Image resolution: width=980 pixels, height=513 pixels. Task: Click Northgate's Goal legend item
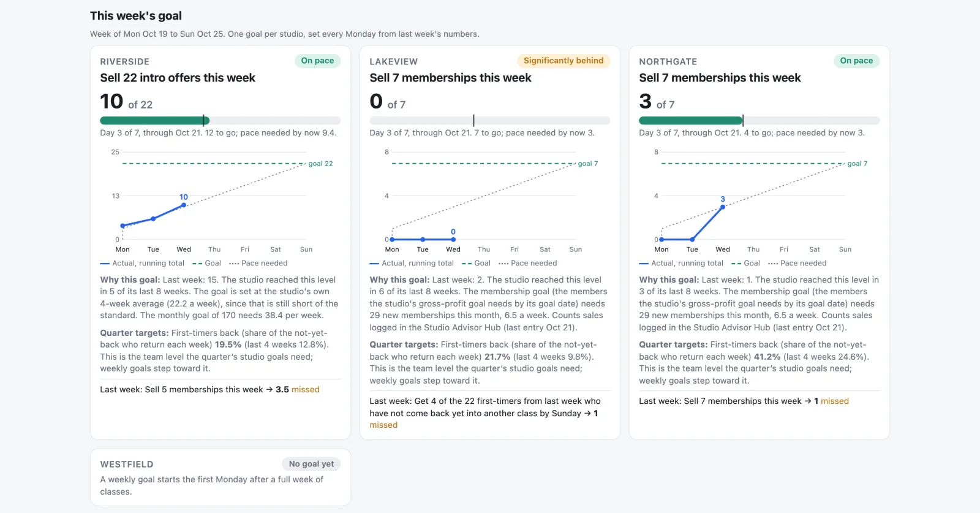[x=745, y=264]
